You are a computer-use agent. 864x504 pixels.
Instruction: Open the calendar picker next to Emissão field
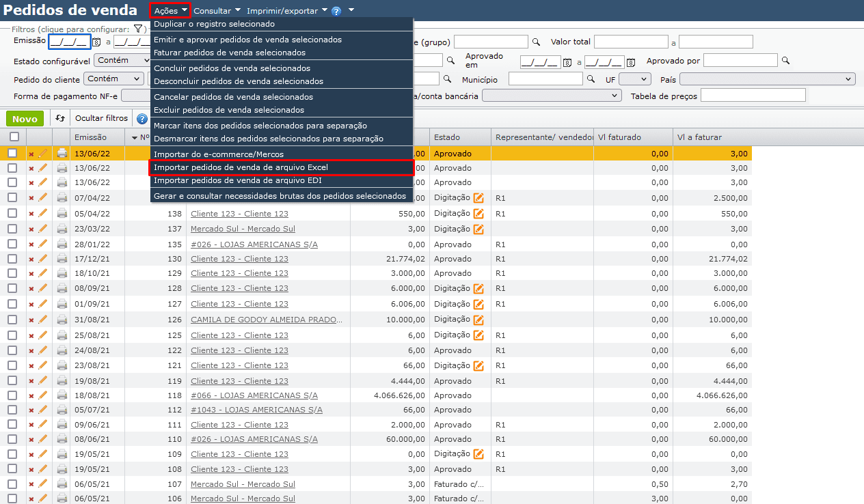[x=96, y=42]
